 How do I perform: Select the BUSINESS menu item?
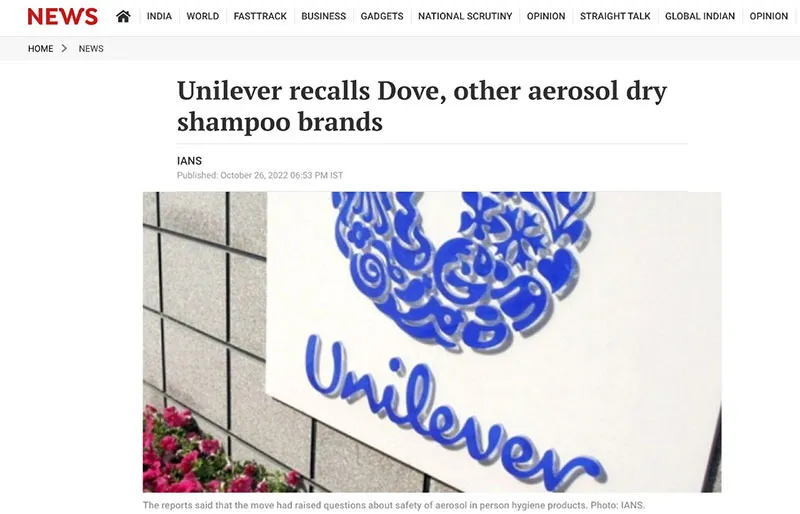(x=323, y=16)
